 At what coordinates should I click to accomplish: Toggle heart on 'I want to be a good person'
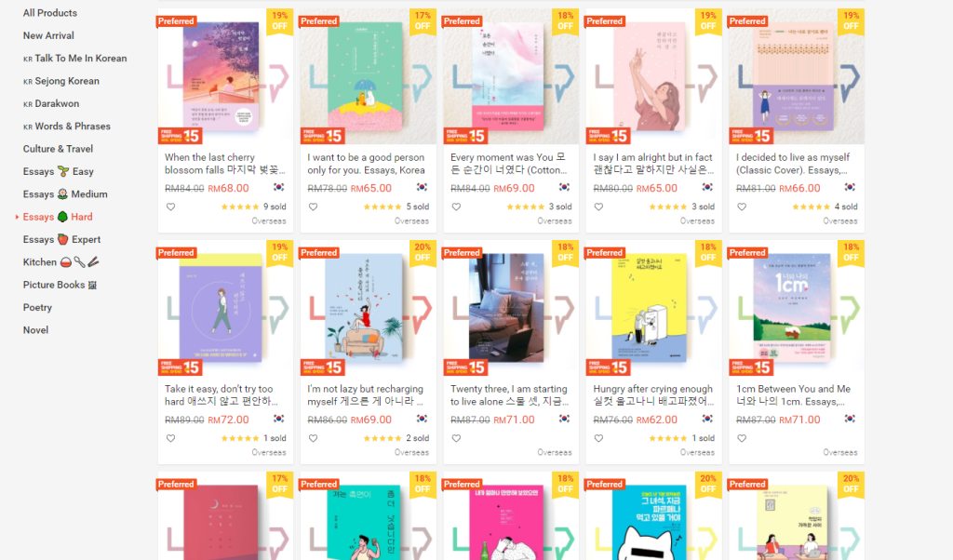coord(313,207)
